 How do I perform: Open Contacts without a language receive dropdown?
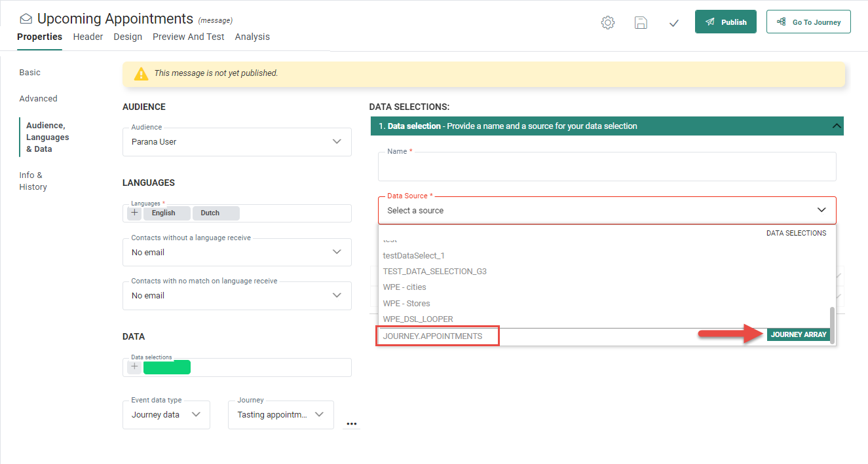[x=236, y=252]
